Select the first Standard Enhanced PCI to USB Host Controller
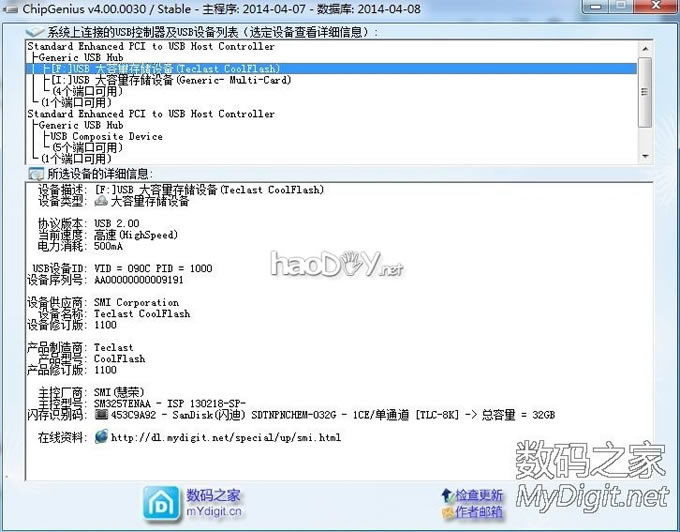 [150, 46]
